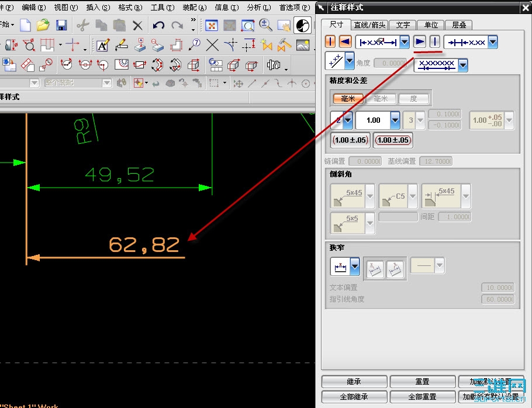Click the 49,52 dimension text

click(119, 175)
